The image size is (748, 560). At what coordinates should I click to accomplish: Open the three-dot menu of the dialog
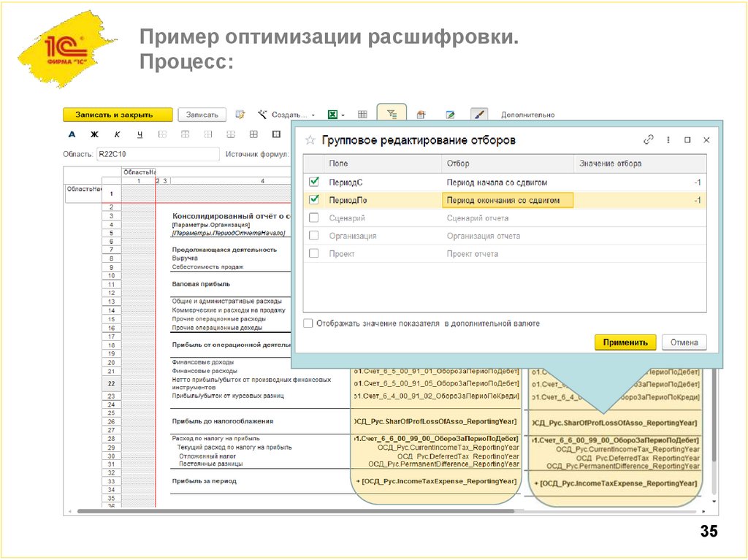pyautogui.click(x=667, y=139)
